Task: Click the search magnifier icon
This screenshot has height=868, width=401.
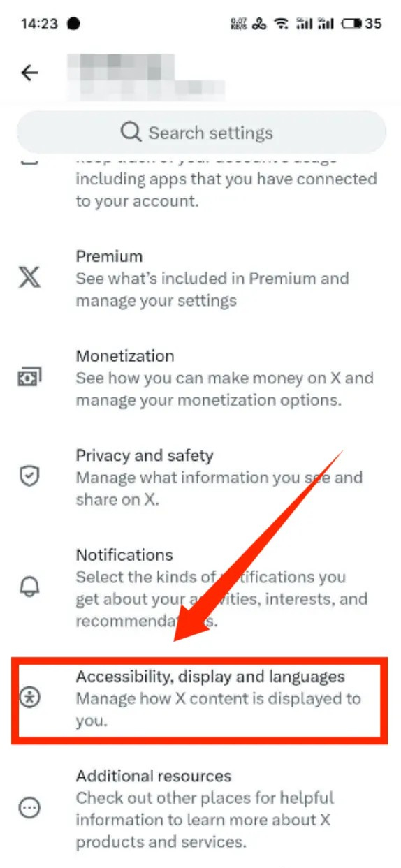Action: point(131,132)
